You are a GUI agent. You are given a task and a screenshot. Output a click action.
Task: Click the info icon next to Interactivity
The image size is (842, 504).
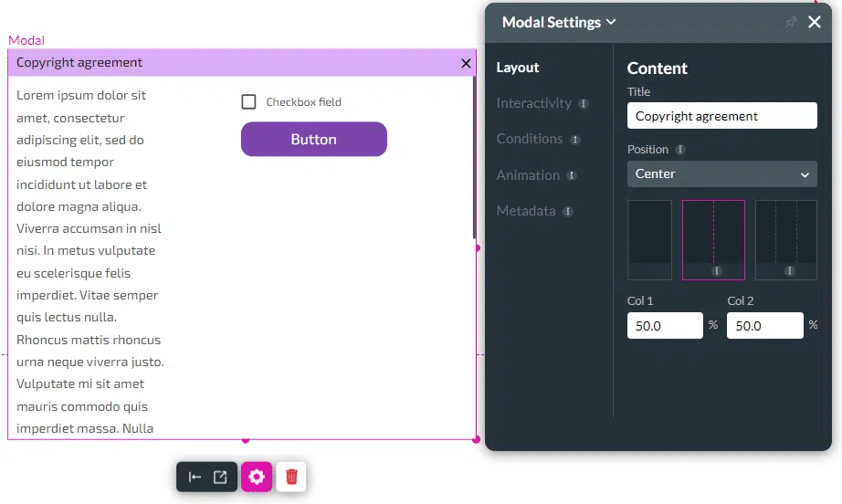click(584, 104)
